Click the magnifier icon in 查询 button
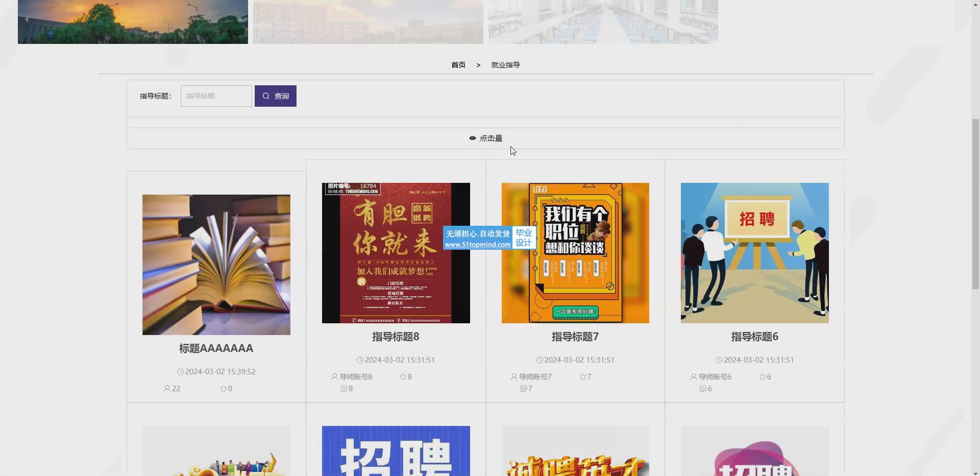 (266, 96)
